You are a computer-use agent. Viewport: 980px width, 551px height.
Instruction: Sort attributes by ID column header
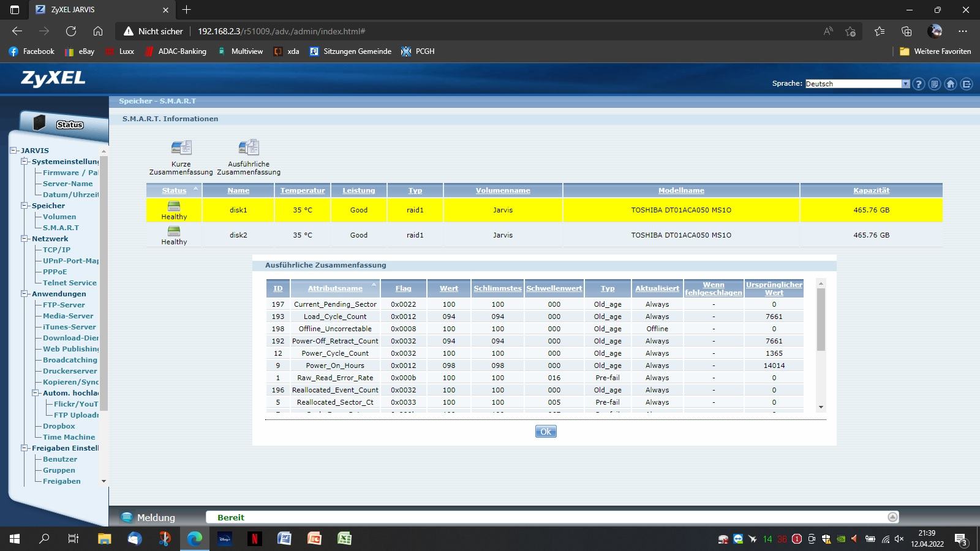(x=278, y=288)
